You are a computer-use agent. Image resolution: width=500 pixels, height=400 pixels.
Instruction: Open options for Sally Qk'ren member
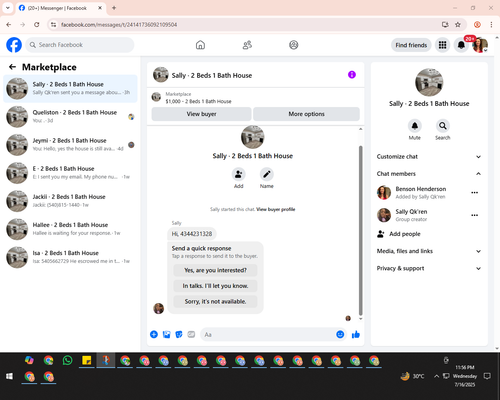pyautogui.click(x=475, y=215)
